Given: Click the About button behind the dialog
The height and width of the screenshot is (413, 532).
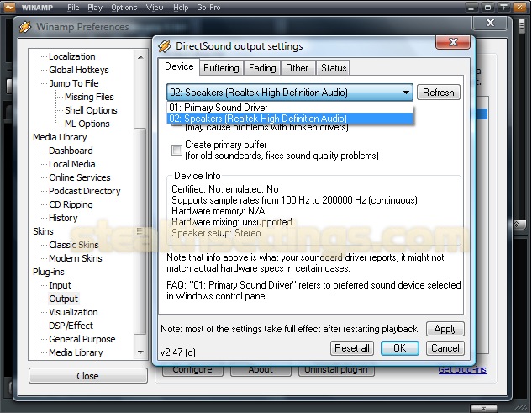Looking at the screenshot, I should [261, 371].
